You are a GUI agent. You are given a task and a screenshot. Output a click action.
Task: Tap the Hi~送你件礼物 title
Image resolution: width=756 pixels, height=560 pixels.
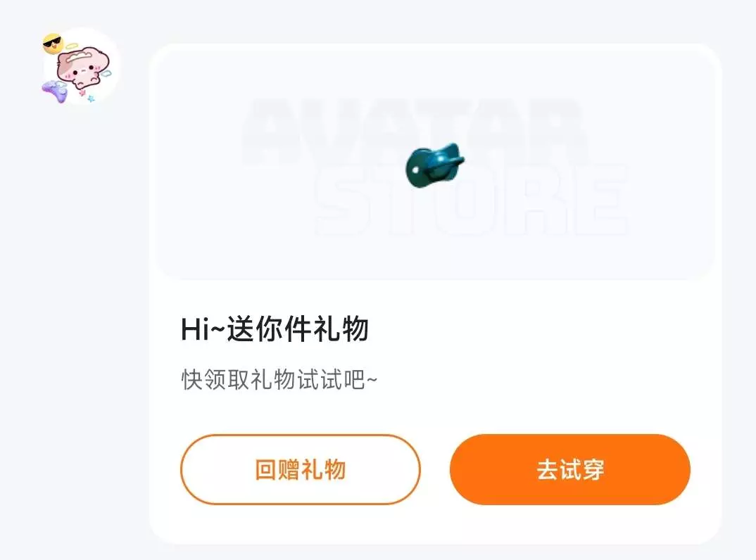[275, 329]
